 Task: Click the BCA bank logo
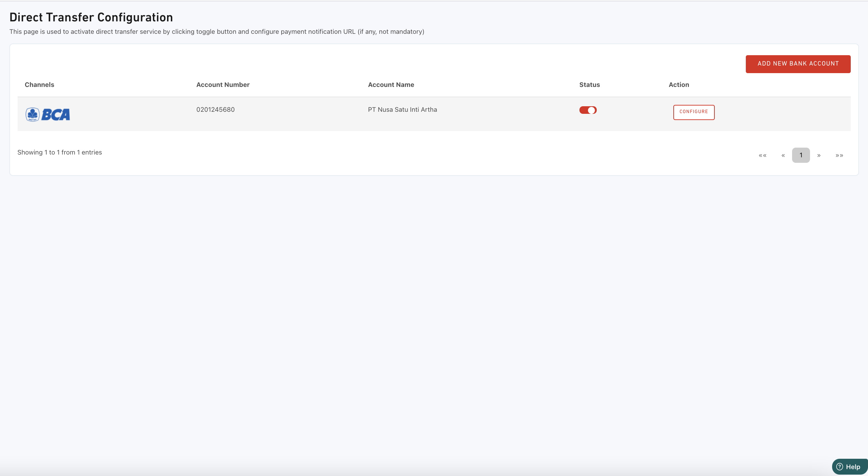pos(48,115)
